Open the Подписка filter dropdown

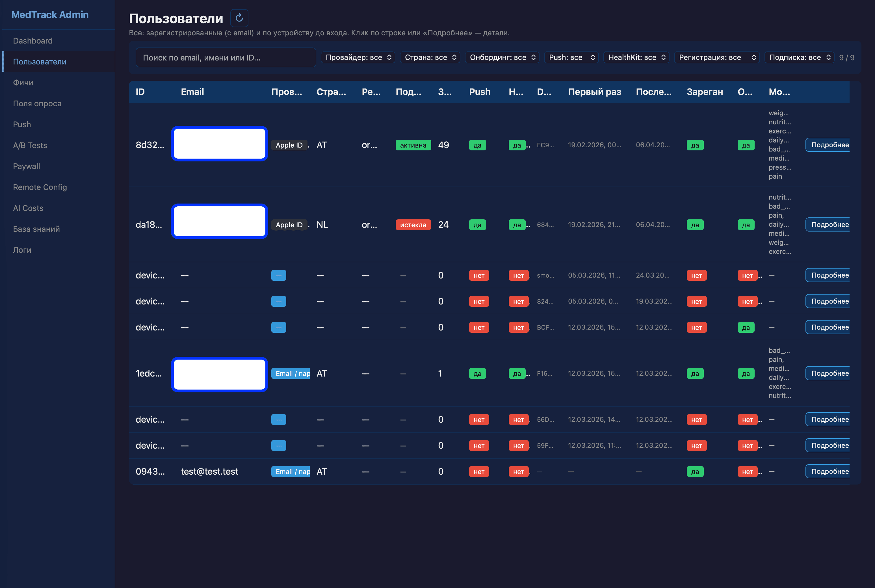[x=799, y=57]
